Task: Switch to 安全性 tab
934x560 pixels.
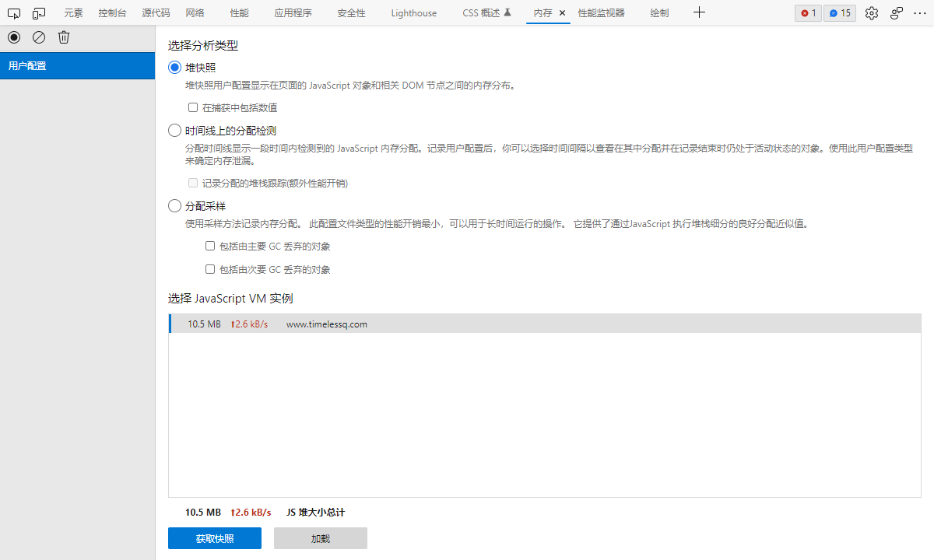Action: [351, 13]
